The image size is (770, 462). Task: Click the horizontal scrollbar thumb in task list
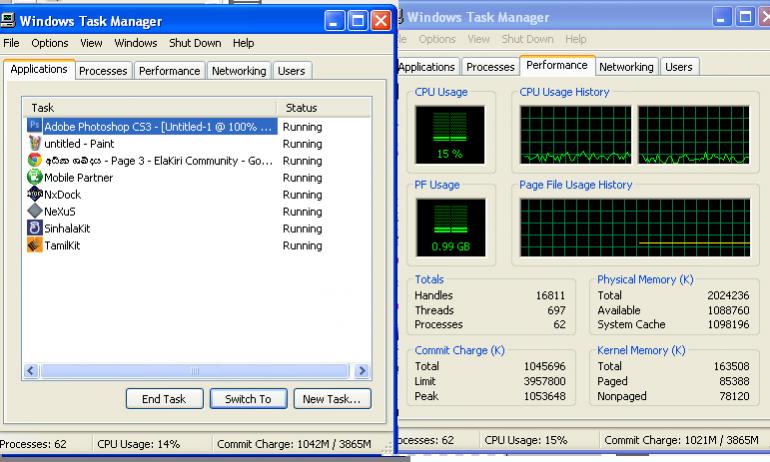click(195, 371)
